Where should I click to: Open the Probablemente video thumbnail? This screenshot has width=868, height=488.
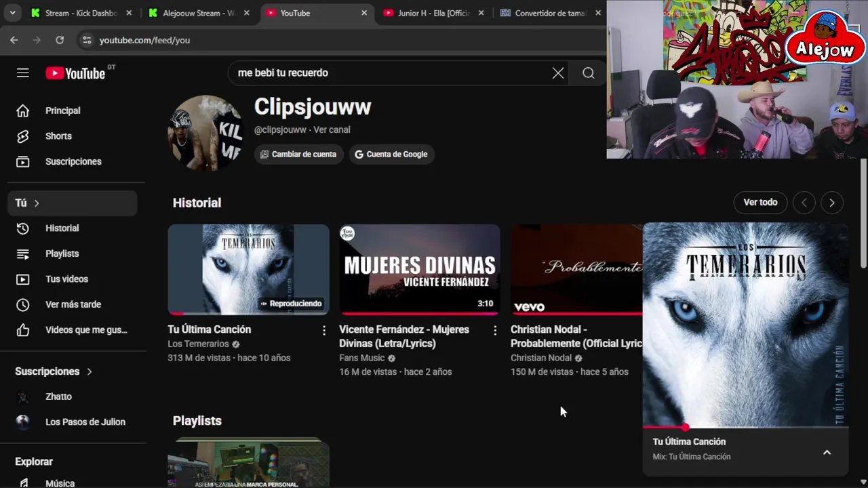576,270
